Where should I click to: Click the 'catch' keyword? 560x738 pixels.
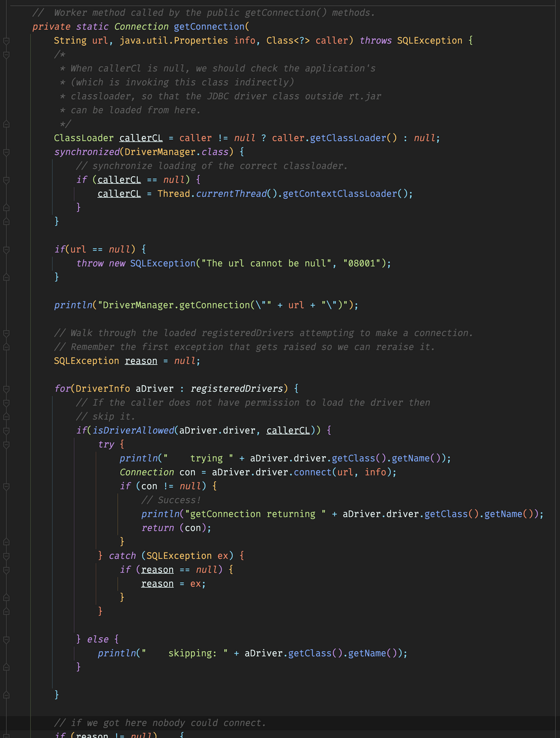(123, 556)
